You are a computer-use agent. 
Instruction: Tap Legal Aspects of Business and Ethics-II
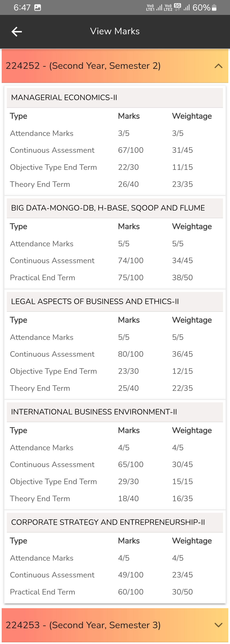95,302
